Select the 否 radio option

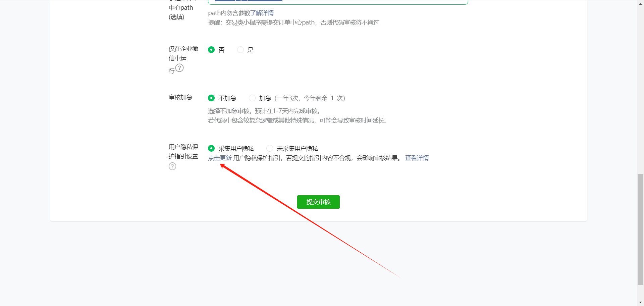pyautogui.click(x=211, y=50)
